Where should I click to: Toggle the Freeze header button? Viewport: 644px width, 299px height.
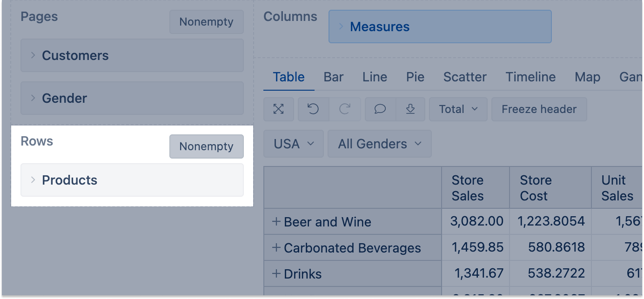point(539,109)
